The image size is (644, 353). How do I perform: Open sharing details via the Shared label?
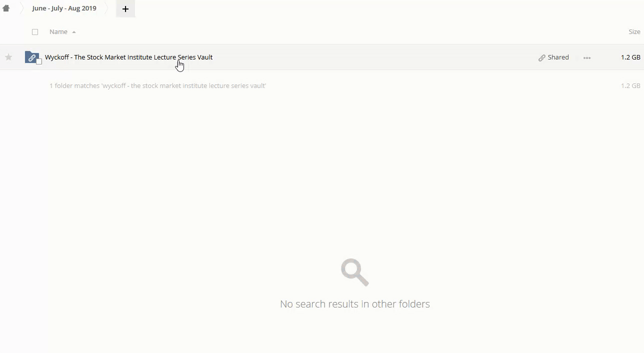point(558,57)
